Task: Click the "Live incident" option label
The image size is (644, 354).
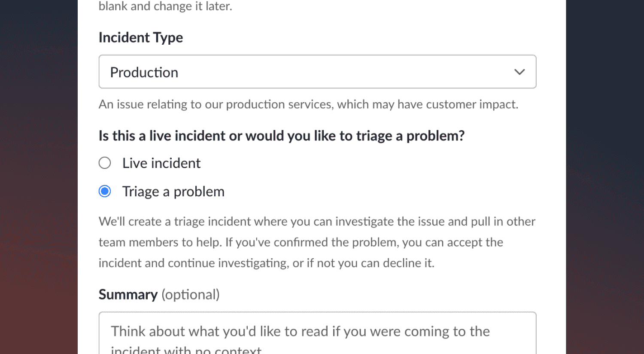Action: [x=161, y=163]
